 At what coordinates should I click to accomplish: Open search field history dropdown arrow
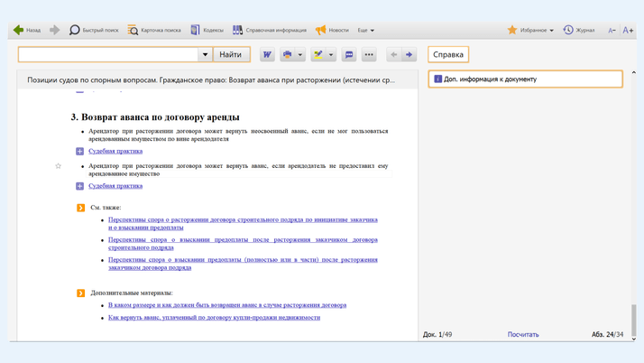[x=205, y=55]
